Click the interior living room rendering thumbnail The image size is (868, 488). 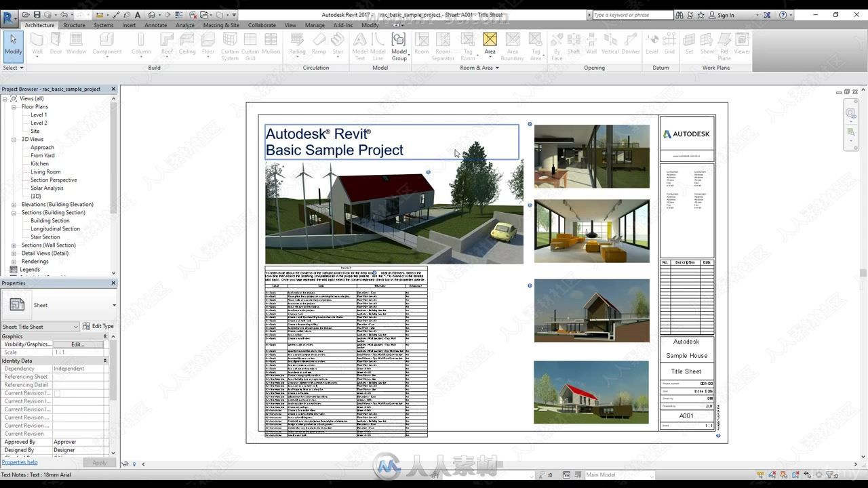[x=591, y=230]
